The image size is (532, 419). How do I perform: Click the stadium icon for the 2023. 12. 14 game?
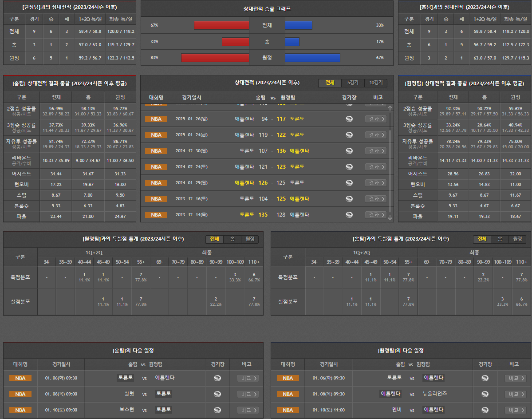(x=349, y=215)
